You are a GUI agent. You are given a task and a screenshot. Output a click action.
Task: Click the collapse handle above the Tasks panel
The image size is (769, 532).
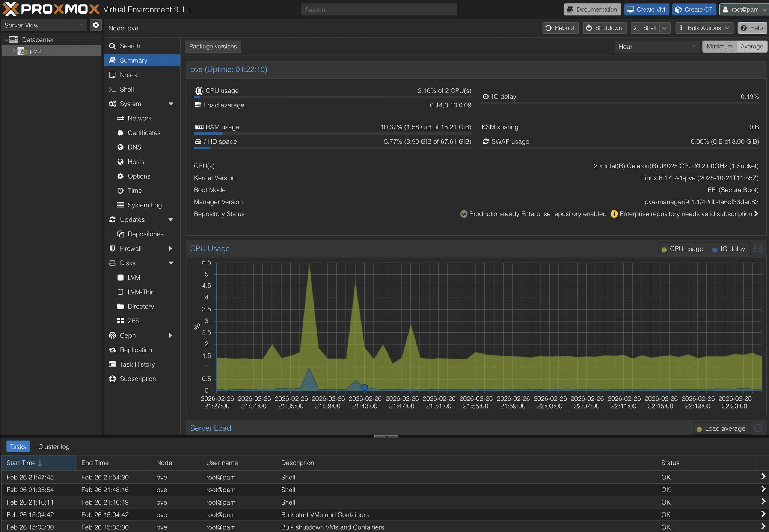click(386, 437)
